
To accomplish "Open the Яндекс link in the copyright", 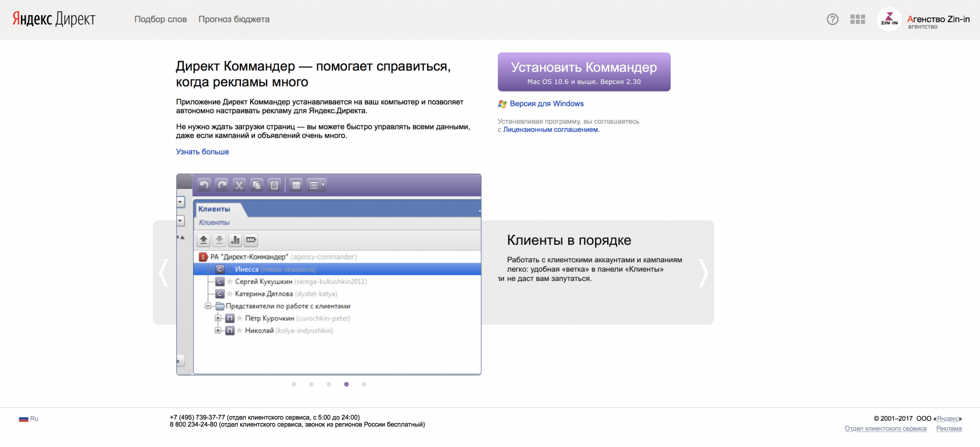I will 947,418.
